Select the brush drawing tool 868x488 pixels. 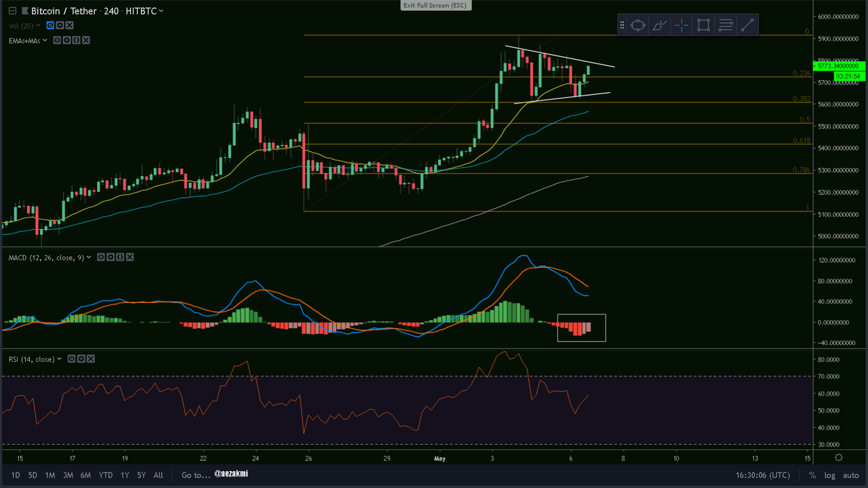click(660, 26)
